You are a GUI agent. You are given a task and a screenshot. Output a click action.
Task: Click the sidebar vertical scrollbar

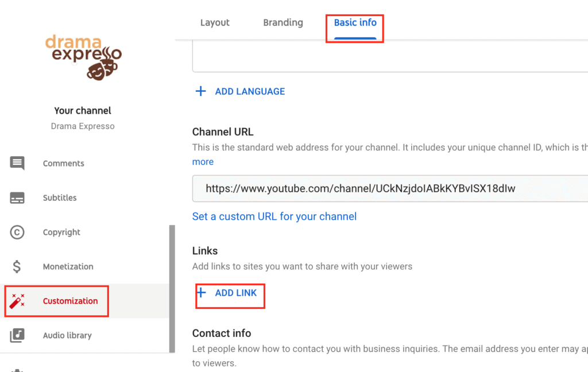point(172,287)
